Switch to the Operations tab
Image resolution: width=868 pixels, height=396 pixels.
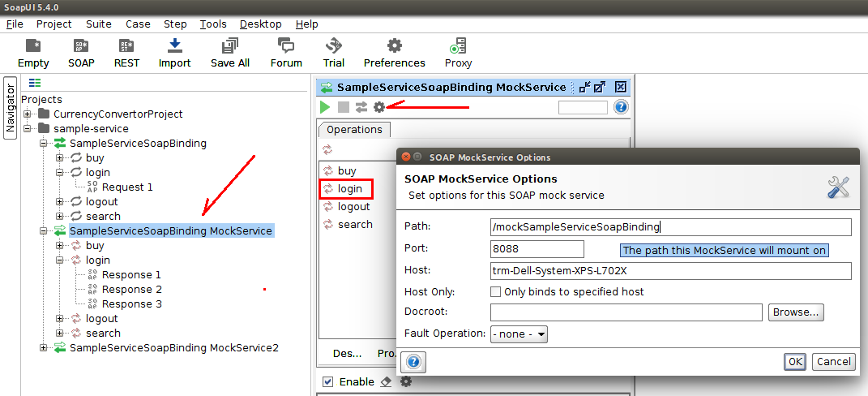click(354, 130)
